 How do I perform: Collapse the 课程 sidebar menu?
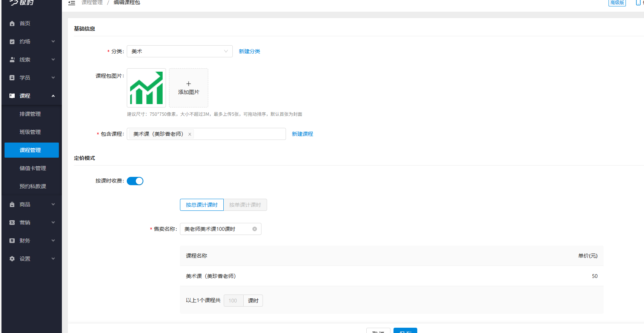pos(53,96)
